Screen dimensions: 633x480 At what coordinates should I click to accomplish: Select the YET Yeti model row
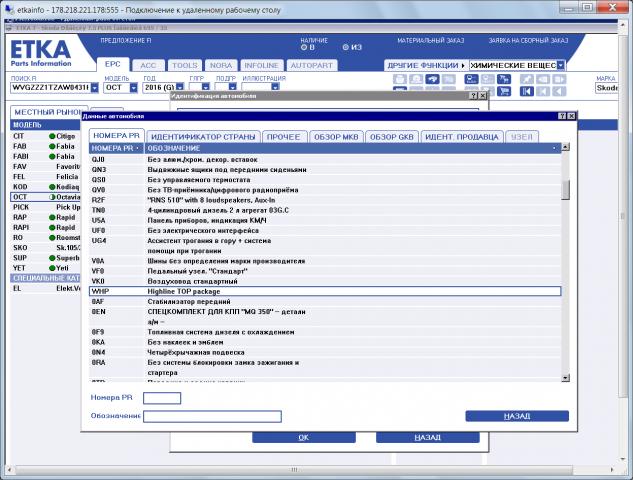click(x=45, y=268)
